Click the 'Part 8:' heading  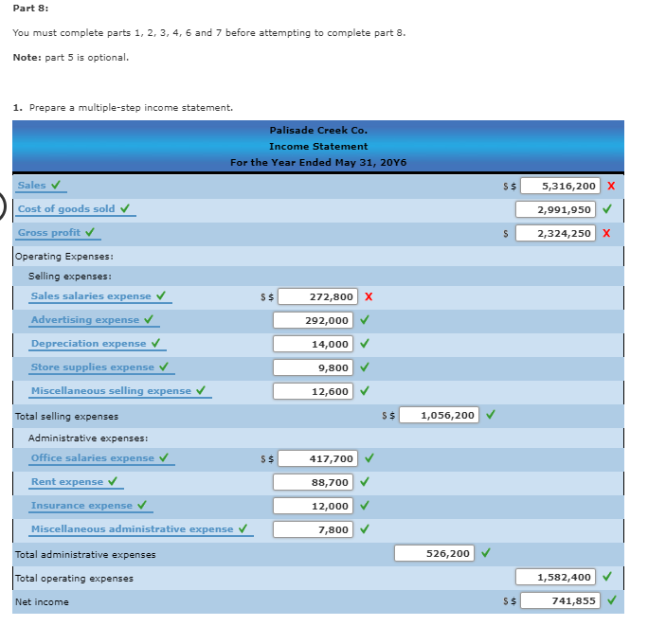[30, 9]
